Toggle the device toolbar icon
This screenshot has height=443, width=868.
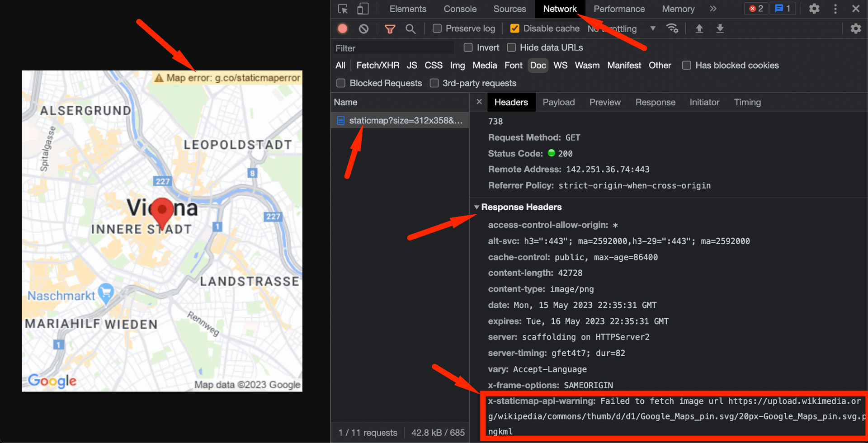363,9
